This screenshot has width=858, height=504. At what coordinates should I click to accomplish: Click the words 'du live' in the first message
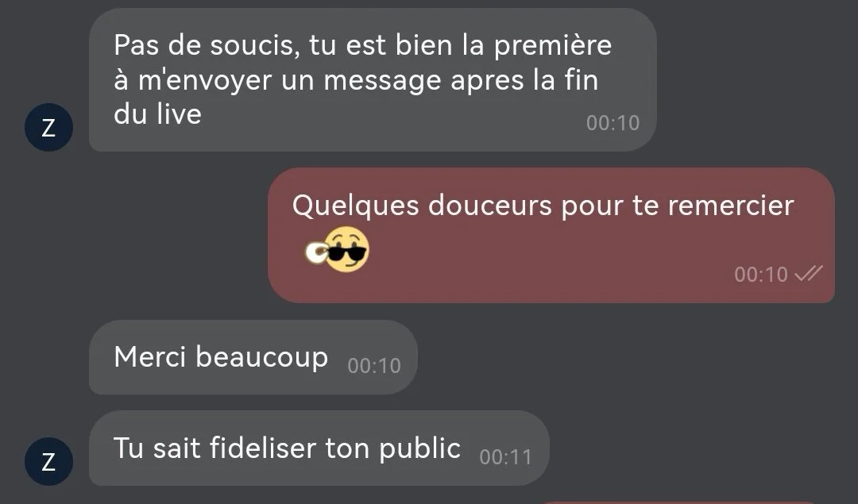157,114
